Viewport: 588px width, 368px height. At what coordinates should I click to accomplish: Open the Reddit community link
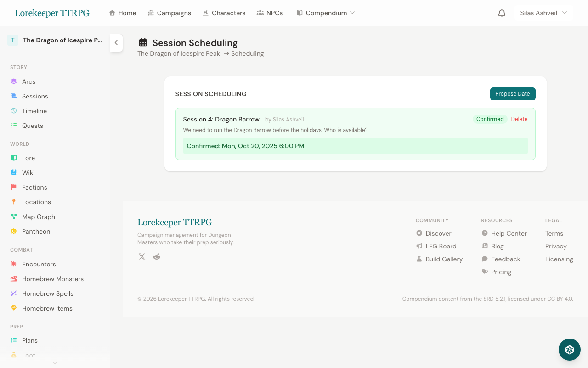pos(156,256)
